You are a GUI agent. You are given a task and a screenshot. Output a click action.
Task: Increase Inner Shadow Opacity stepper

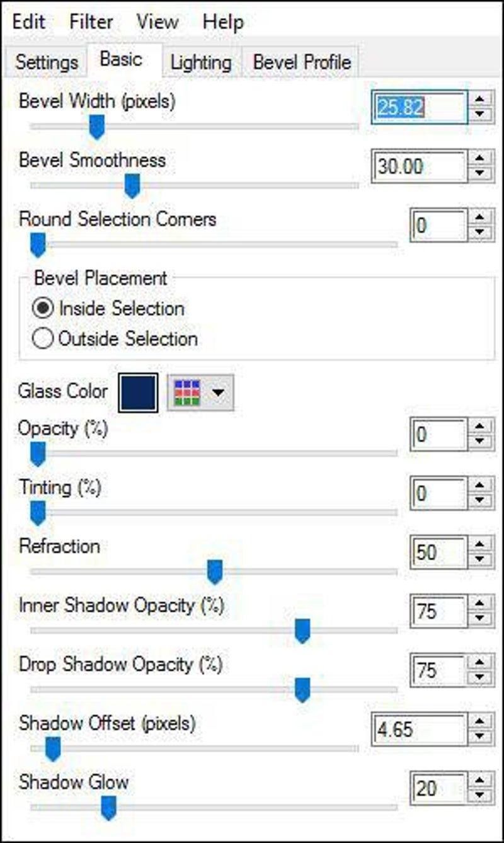(481, 604)
